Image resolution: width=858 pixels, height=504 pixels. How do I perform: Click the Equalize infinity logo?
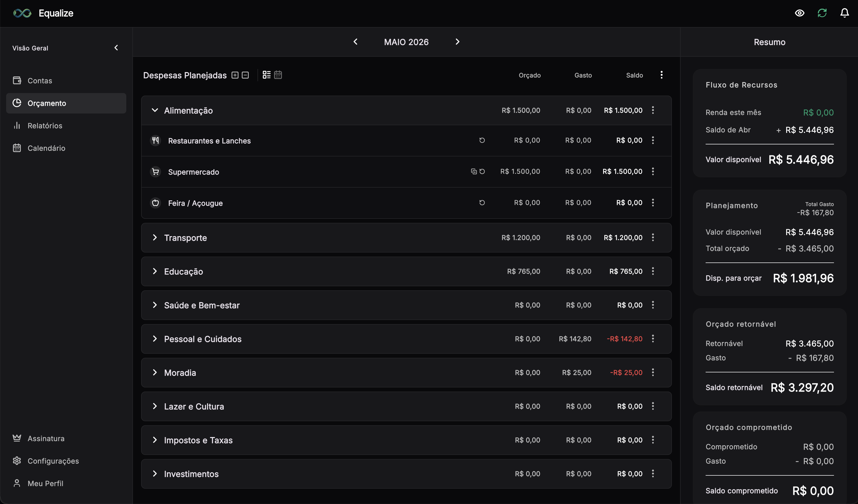pos(22,13)
